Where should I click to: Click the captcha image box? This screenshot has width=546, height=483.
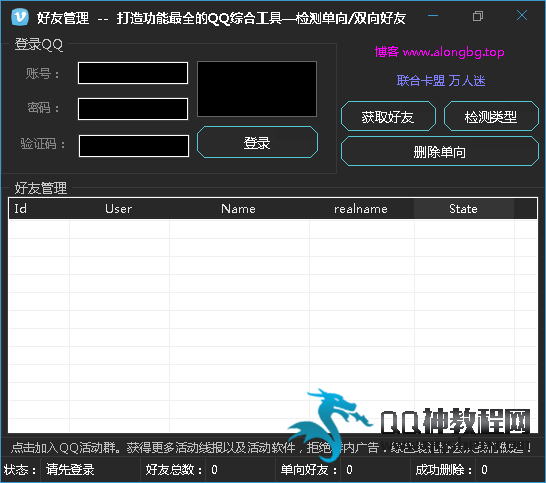(257, 89)
